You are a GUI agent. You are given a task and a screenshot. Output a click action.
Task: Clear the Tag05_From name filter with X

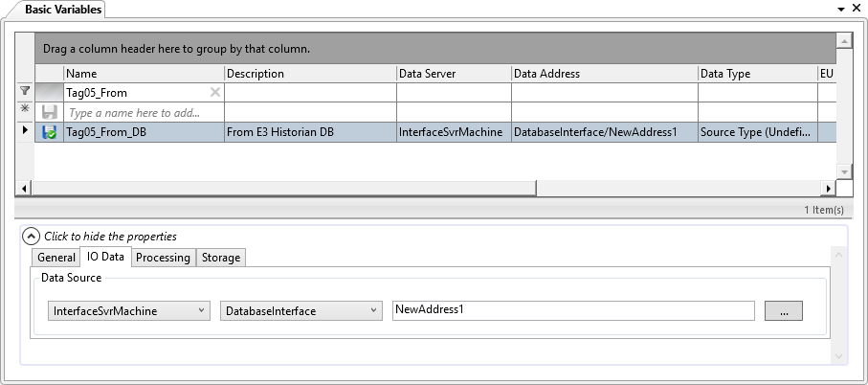click(215, 93)
